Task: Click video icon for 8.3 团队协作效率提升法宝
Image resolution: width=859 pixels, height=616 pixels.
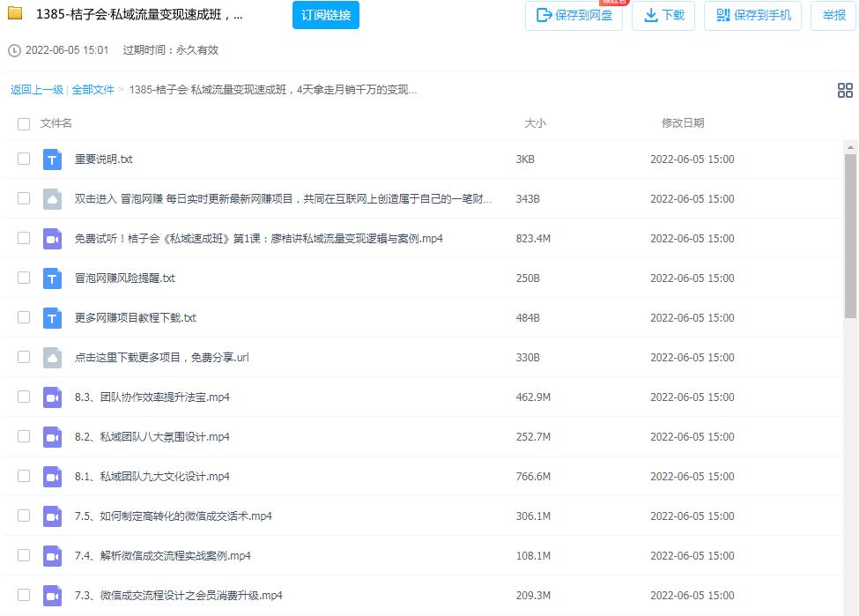Action: [x=52, y=397]
